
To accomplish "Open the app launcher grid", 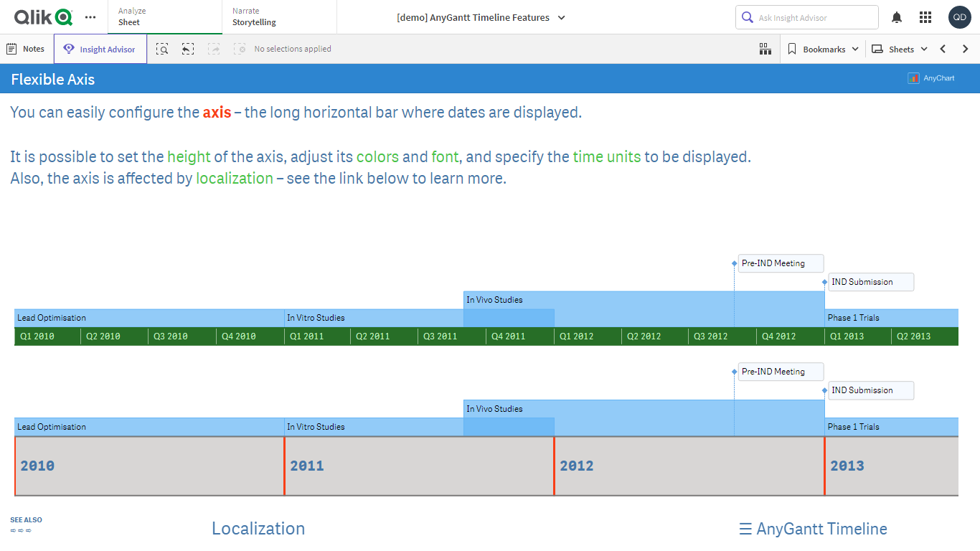I will pos(925,17).
